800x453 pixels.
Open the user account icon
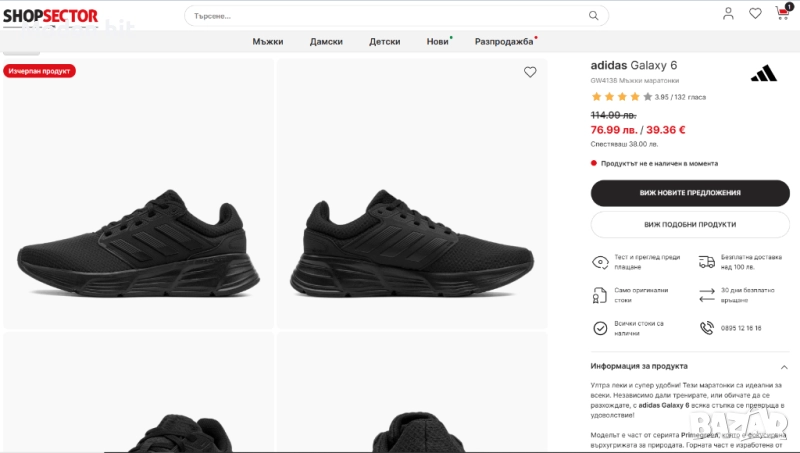pos(728,14)
